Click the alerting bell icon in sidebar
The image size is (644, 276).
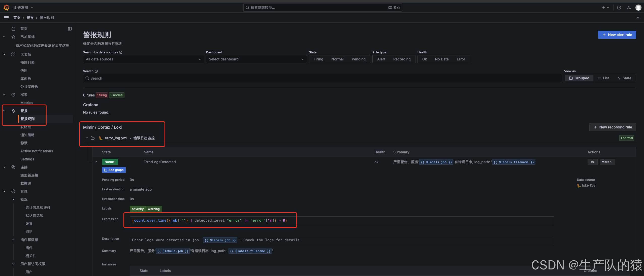(13, 111)
